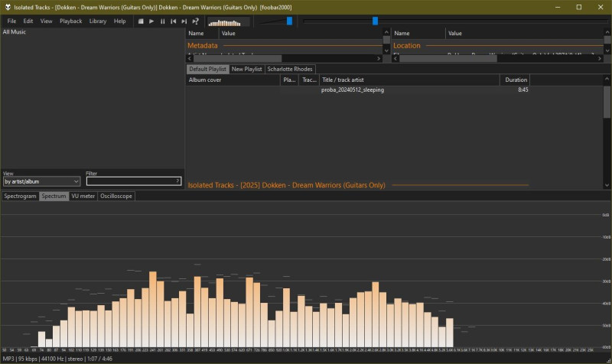Click the Pla... column header

click(x=289, y=80)
